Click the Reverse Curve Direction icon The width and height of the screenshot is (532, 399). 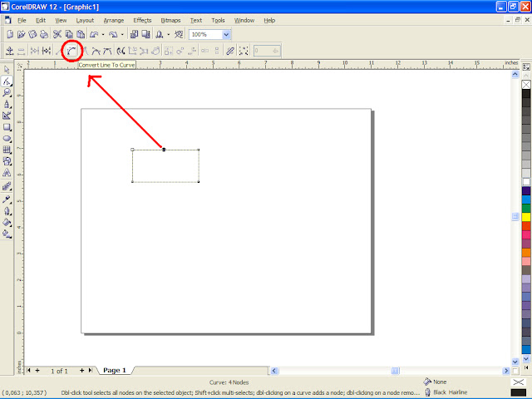click(x=121, y=51)
